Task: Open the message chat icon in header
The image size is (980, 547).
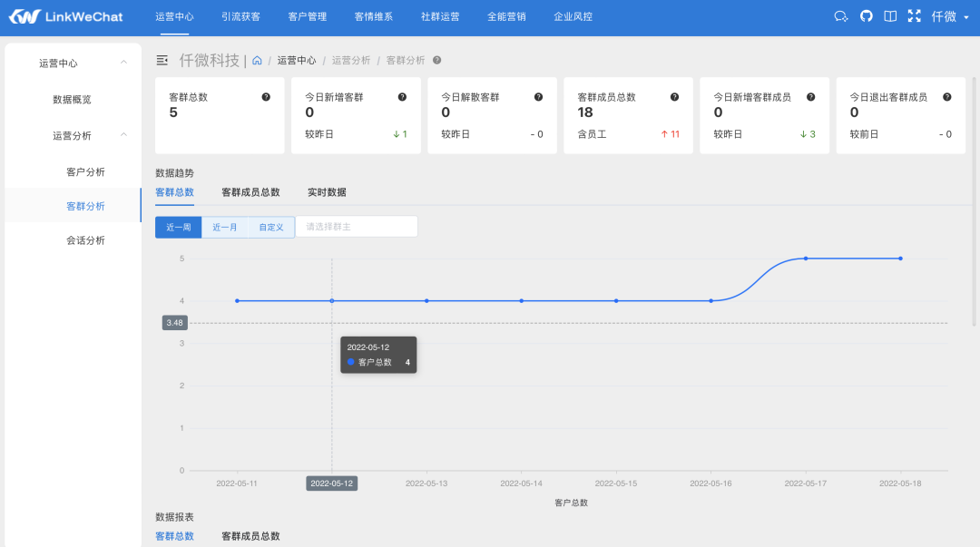Action: (840, 17)
